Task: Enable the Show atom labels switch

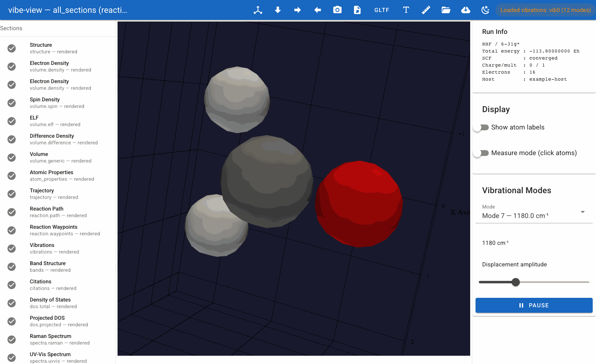Action: [x=481, y=127]
